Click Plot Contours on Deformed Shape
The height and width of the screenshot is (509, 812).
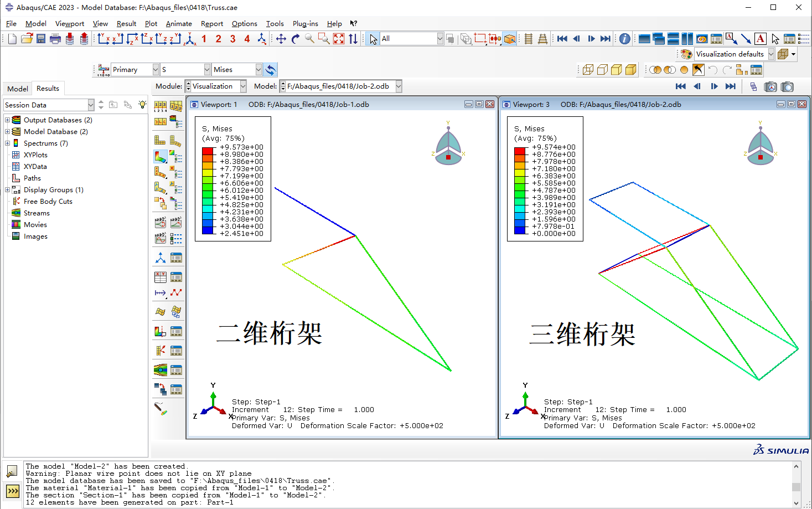[160, 157]
